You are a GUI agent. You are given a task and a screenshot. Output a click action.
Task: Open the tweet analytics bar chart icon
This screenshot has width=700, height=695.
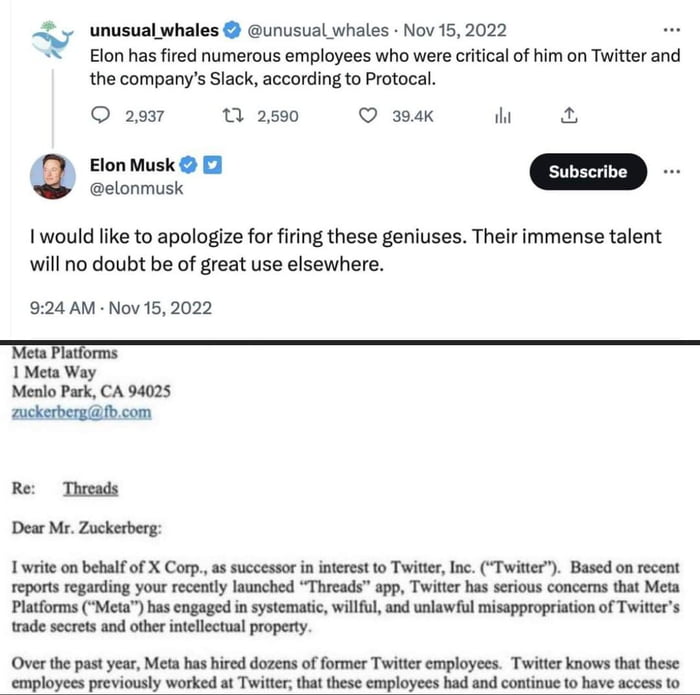pos(503,116)
